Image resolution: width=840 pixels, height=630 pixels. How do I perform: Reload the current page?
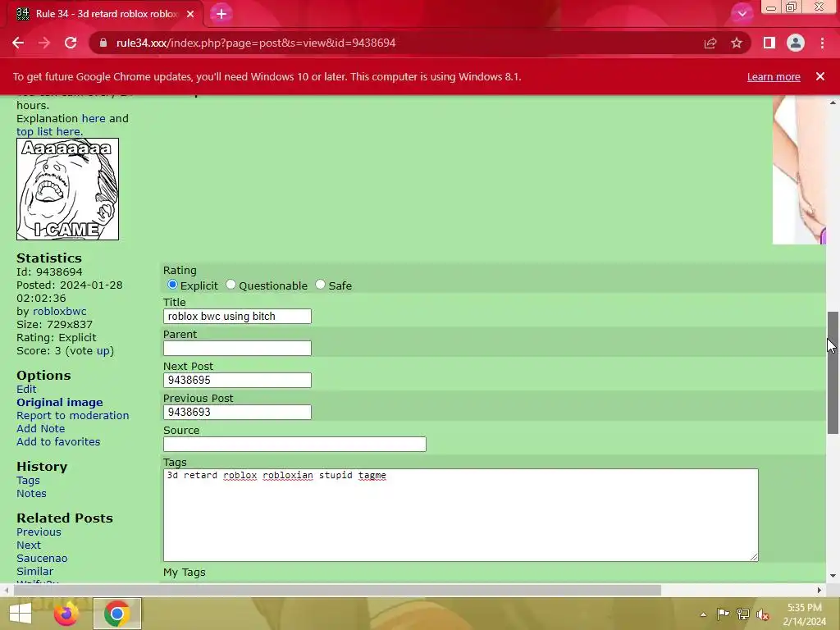tap(71, 43)
